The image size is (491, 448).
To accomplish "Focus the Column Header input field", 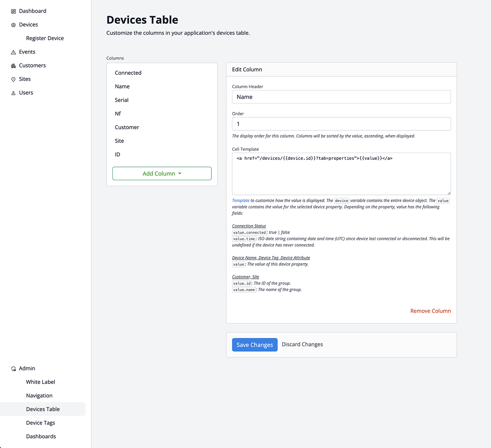I will (x=341, y=97).
